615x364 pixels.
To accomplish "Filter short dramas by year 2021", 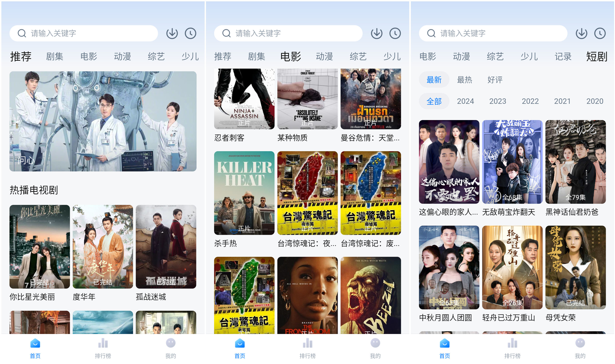I will coord(562,101).
